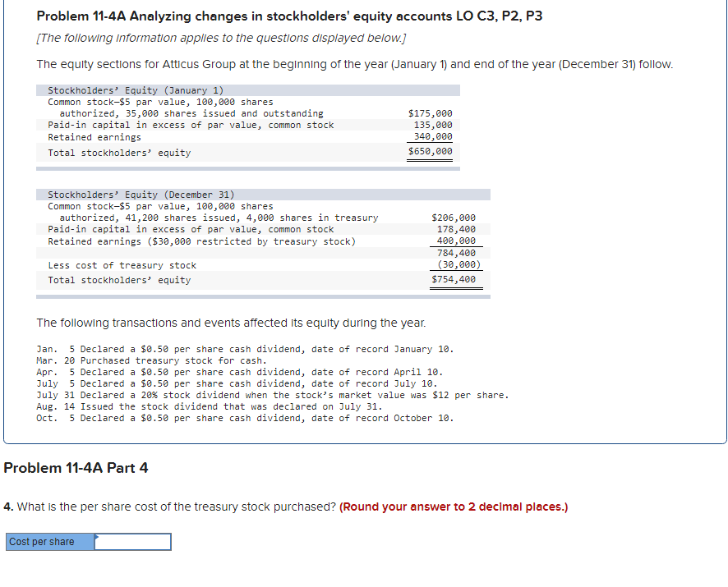Image resolution: width=728 pixels, height=587 pixels.
Task: Click the Cost per share input field
Action: 131,541
